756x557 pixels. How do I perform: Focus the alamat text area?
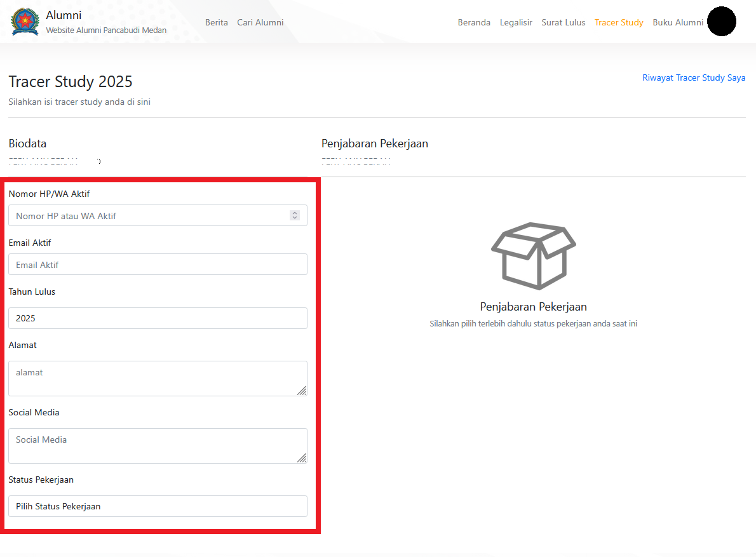tap(158, 379)
